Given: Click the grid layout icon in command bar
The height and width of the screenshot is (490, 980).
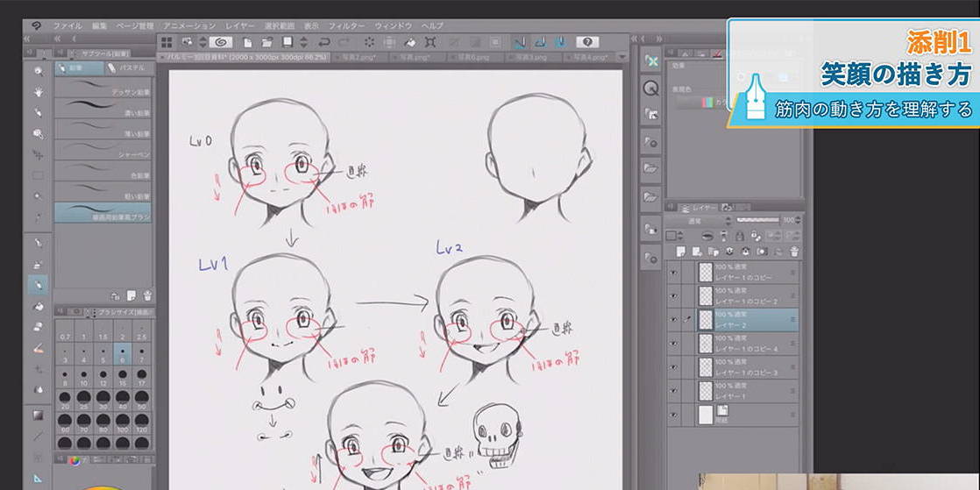Looking at the screenshot, I should pyautogui.click(x=167, y=42).
